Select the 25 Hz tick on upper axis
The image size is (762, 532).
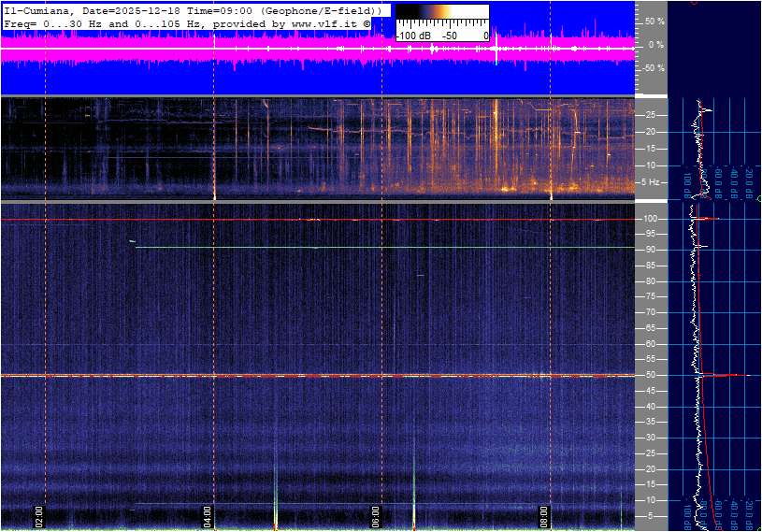(x=649, y=115)
